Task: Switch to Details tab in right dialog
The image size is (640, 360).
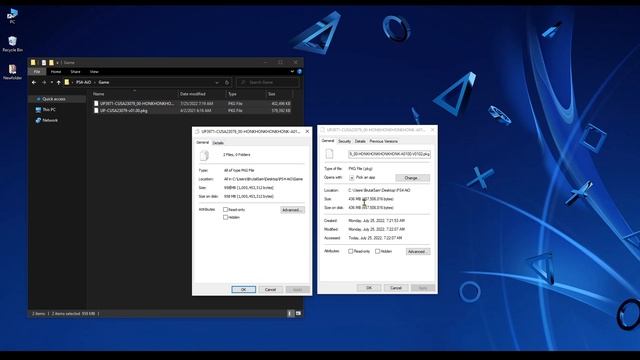Action: point(360,141)
